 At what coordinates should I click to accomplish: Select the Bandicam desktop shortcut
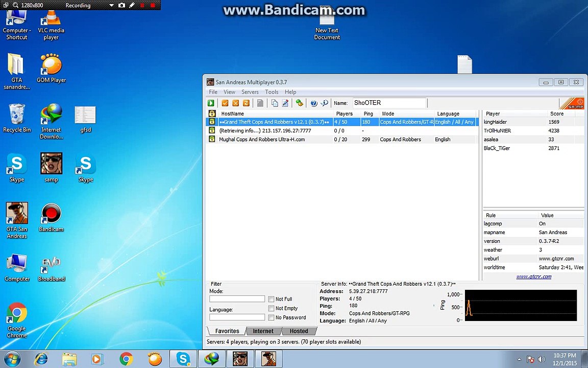tap(51, 217)
